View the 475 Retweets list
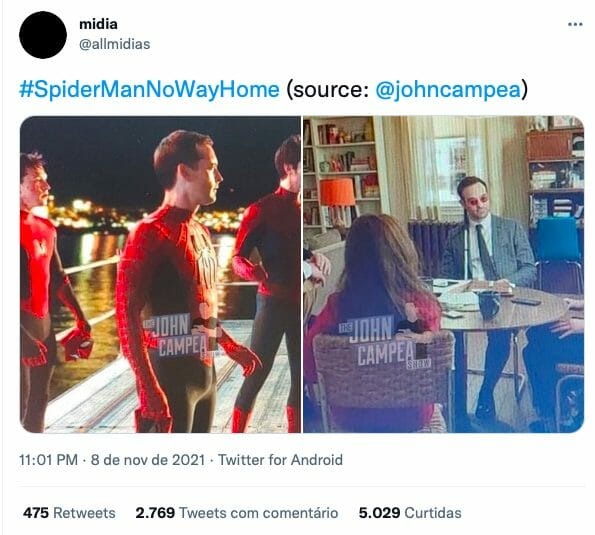The image size is (595, 535). tap(69, 513)
